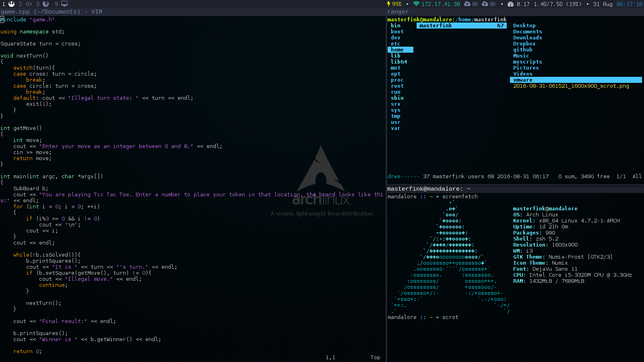Viewport: 644px width, 362px height.
Task: Switch to workspace 9 monitor icon
Action: tap(61, 4)
